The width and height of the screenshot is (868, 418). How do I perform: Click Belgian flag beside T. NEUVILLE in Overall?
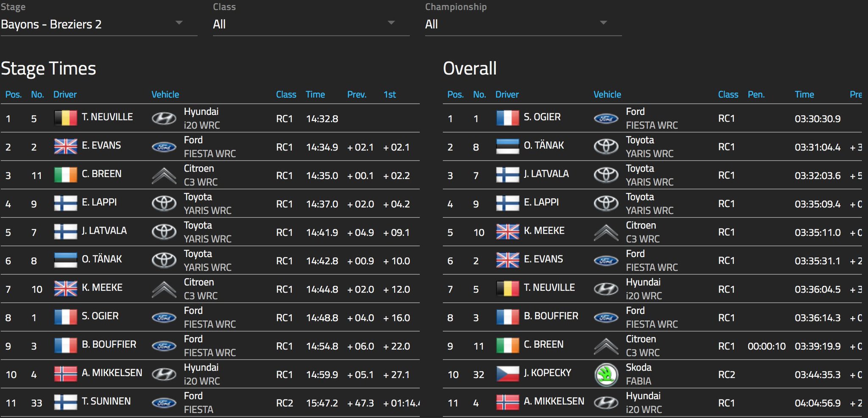coord(508,289)
